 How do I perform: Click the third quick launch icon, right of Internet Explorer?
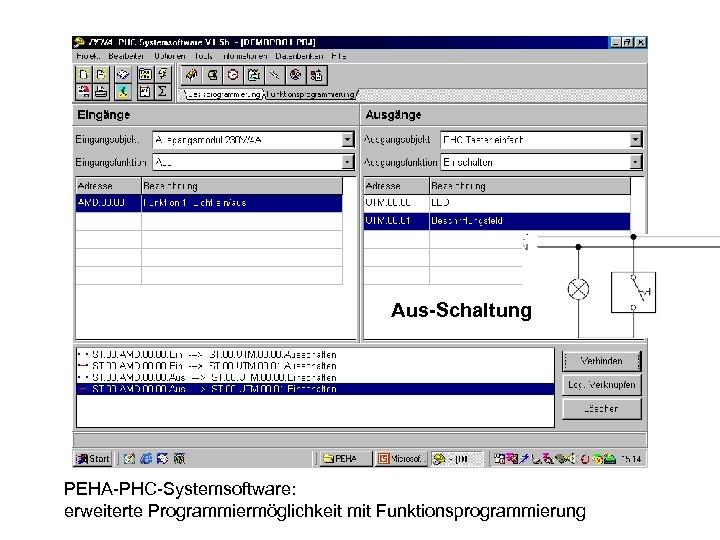[163, 459]
